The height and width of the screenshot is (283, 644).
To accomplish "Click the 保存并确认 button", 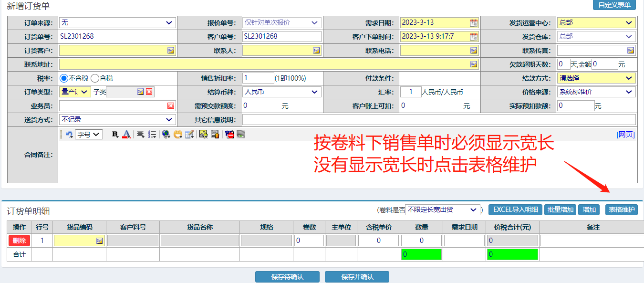I will point(357,277).
